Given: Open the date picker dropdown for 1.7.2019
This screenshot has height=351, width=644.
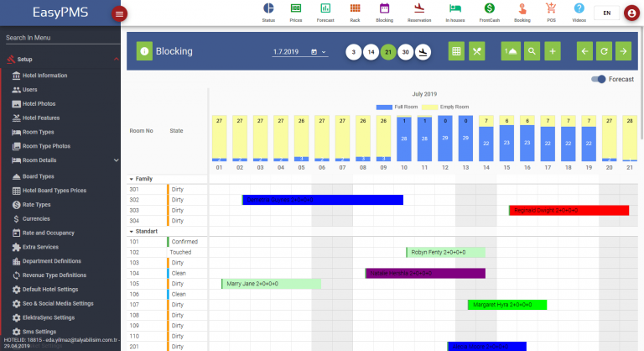Looking at the screenshot, I should pyautogui.click(x=324, y=52).
